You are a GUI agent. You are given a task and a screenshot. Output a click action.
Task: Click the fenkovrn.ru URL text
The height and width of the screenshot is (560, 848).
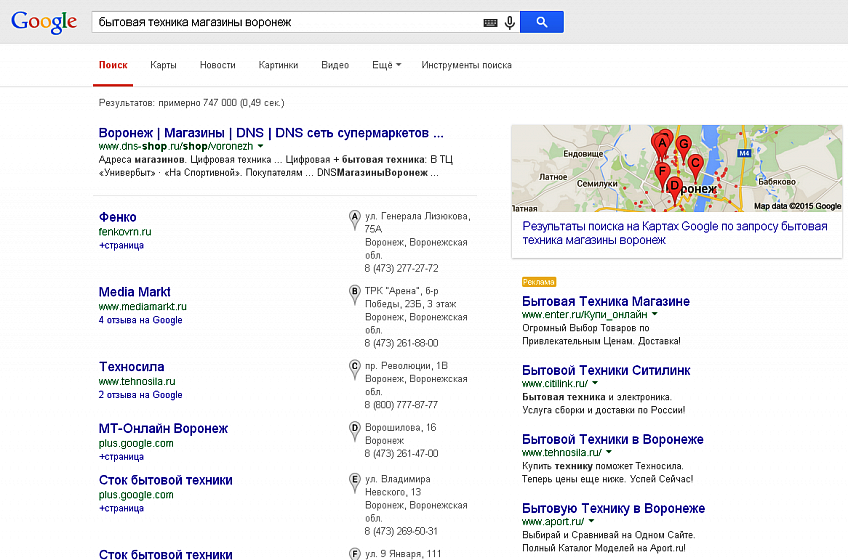125,232
